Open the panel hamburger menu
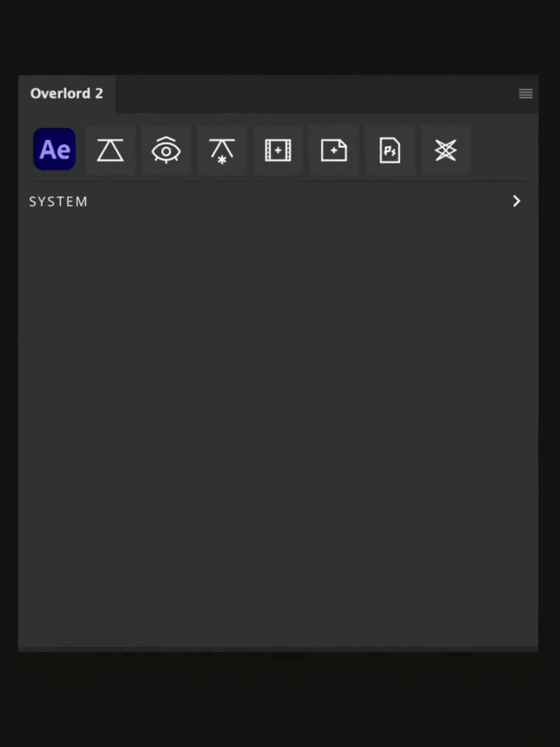Image resolution: width=560 pixels, height=747 pixels. pyautogui.click(x=526, y=93)
